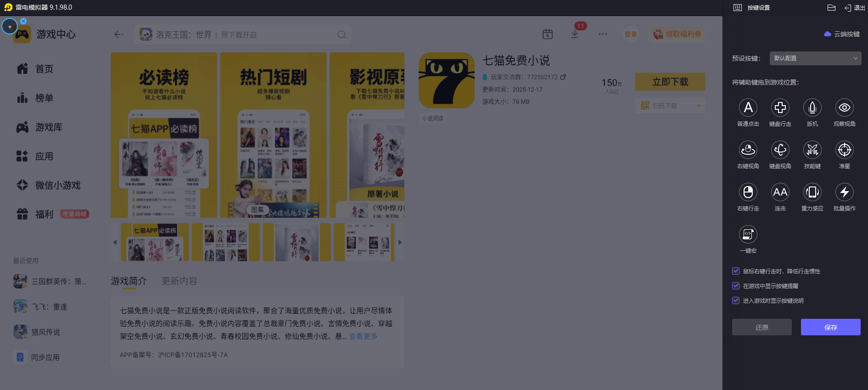The image size is (868, 390).
Task: Switch to the 游戏简介 tab
Action: tap(129, 281)
